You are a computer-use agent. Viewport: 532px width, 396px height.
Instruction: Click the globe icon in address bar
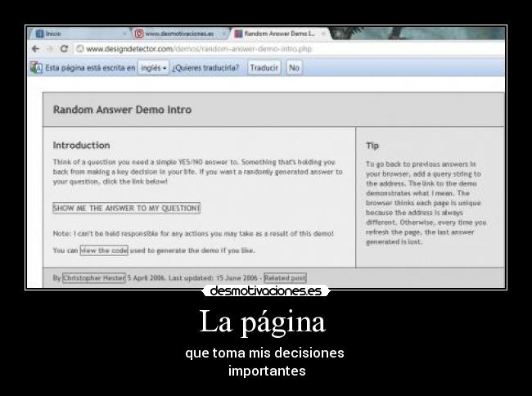click(80, 49)
